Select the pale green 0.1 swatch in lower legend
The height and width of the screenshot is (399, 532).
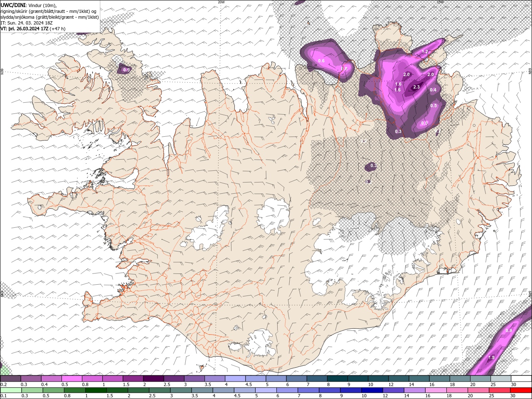11,390
